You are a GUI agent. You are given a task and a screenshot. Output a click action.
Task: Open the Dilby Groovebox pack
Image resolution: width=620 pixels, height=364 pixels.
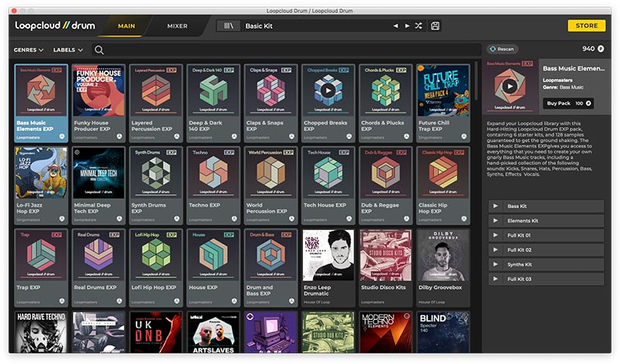click(443, 267)
